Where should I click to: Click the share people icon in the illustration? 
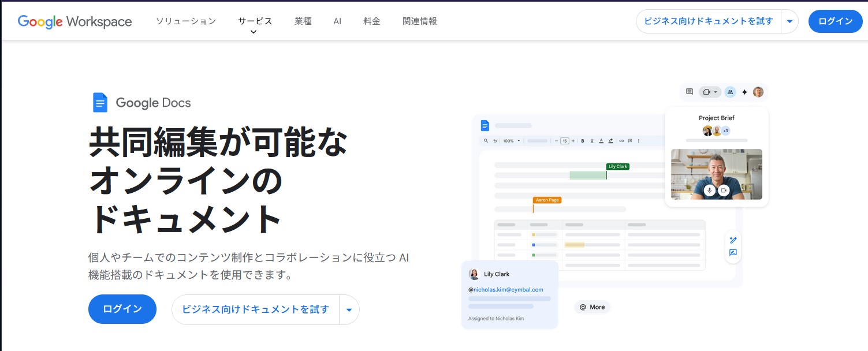(730, 92)
